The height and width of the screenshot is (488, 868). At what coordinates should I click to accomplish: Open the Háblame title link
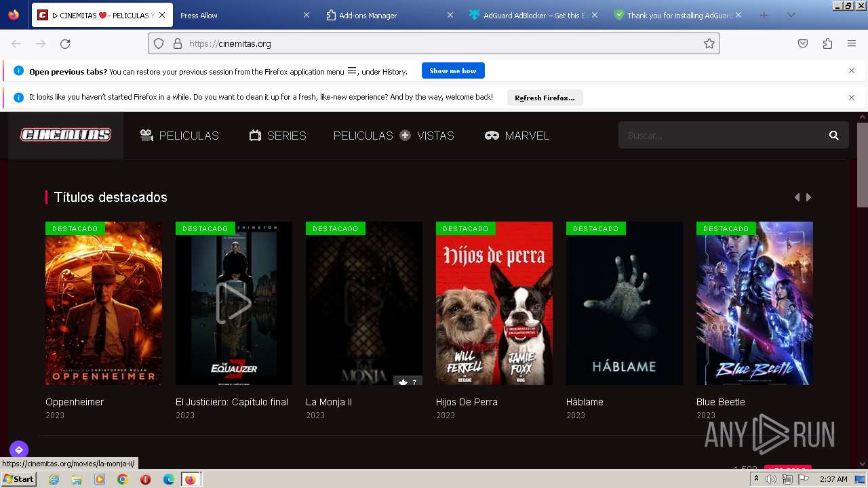click(x=585, y=402)
